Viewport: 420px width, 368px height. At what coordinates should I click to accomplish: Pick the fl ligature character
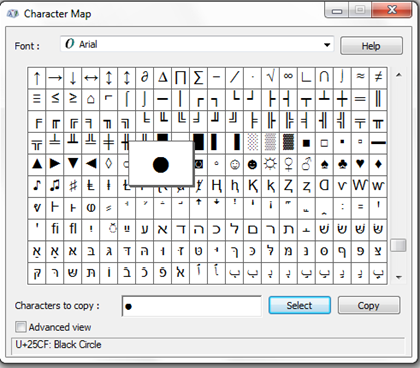click(73, 229)
